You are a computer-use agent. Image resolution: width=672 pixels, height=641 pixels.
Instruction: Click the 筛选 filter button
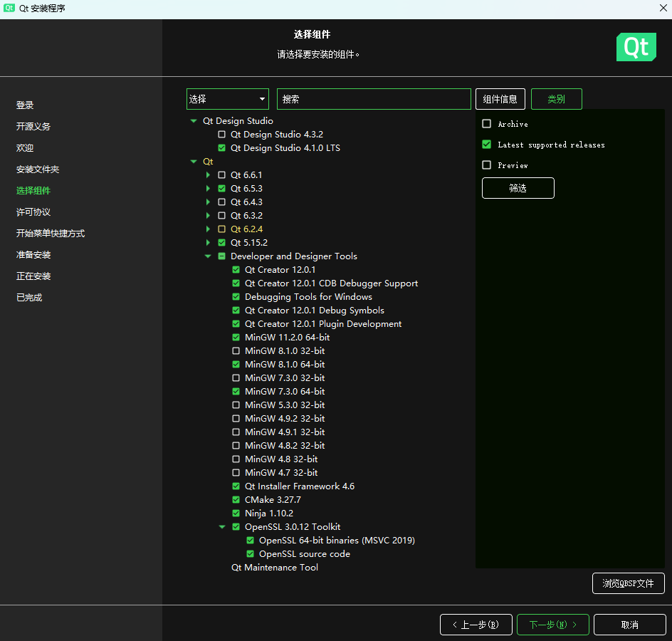coord(518,188)
